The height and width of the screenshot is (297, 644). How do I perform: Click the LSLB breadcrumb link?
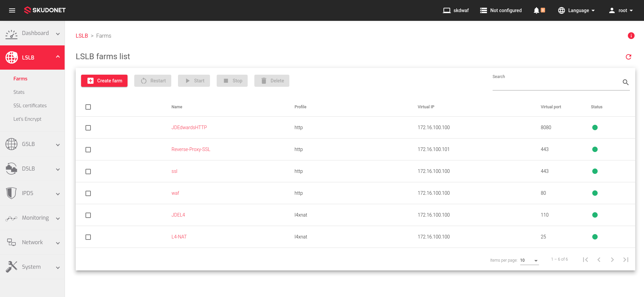(82, 36)
